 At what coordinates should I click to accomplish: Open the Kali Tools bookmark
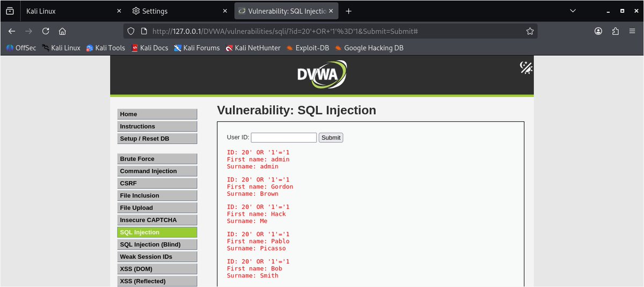tap(105, 48)
